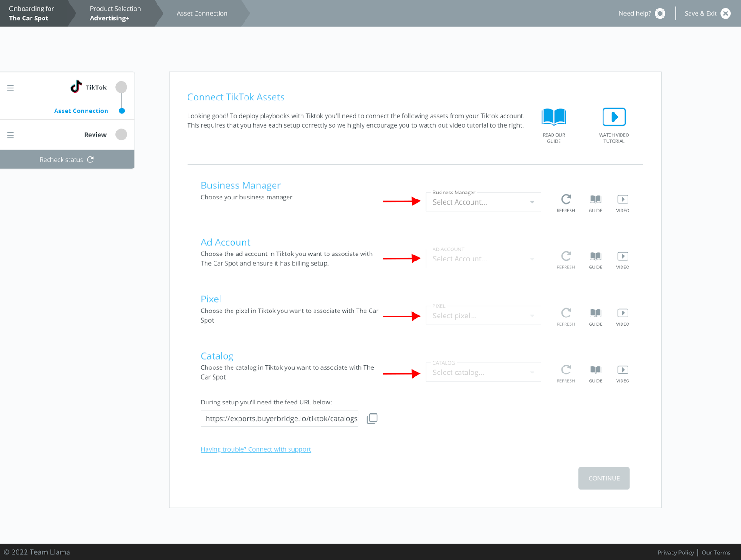Click the TikTok step status circle
The width and height of the screenshot is (741, 560).
tap(121, 87)
